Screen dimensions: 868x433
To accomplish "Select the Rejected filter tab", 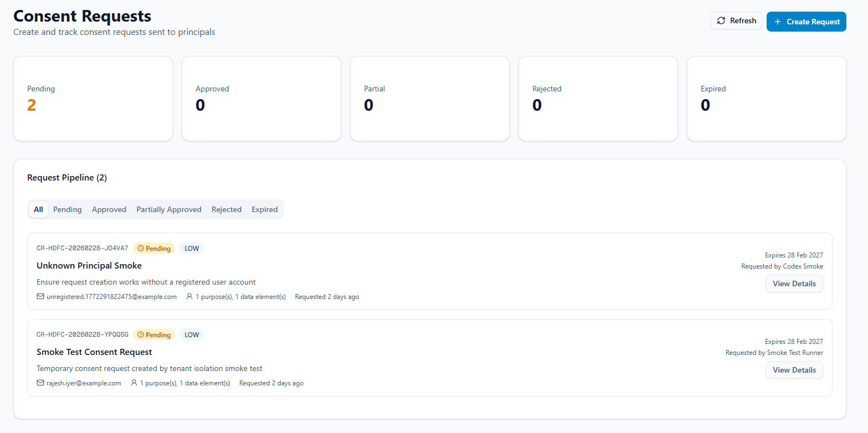I will 227,209.
